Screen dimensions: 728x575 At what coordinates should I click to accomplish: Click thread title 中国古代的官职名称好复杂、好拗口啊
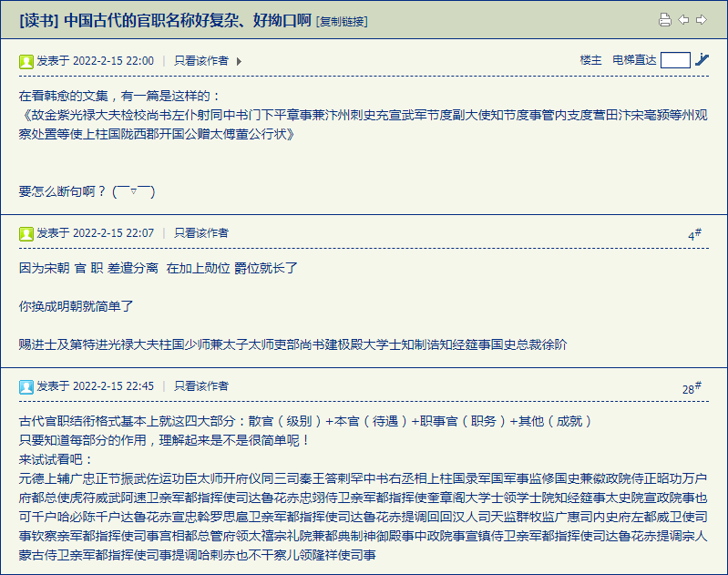point(188,21)
